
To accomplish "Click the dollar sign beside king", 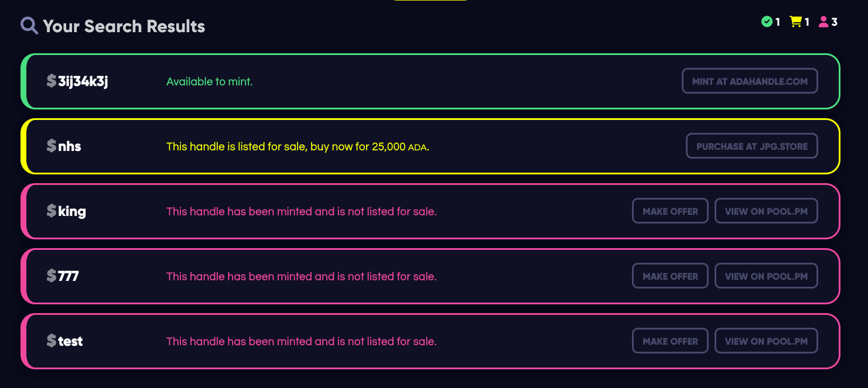I will [52, 211].
